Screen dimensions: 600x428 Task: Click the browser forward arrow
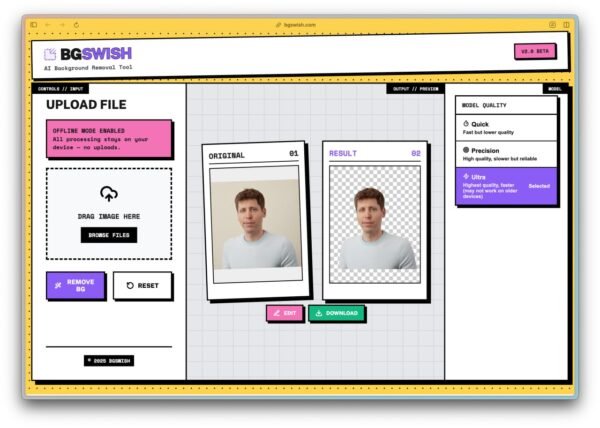[62, 25]
